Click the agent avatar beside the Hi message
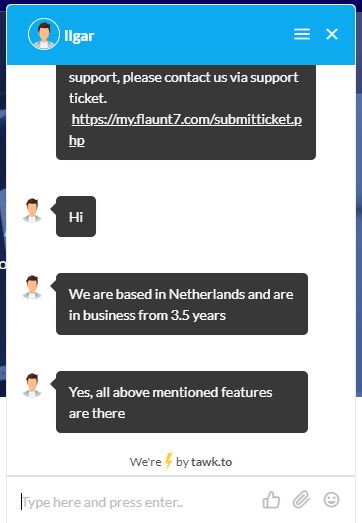362x523 pixels. point(32,210)
